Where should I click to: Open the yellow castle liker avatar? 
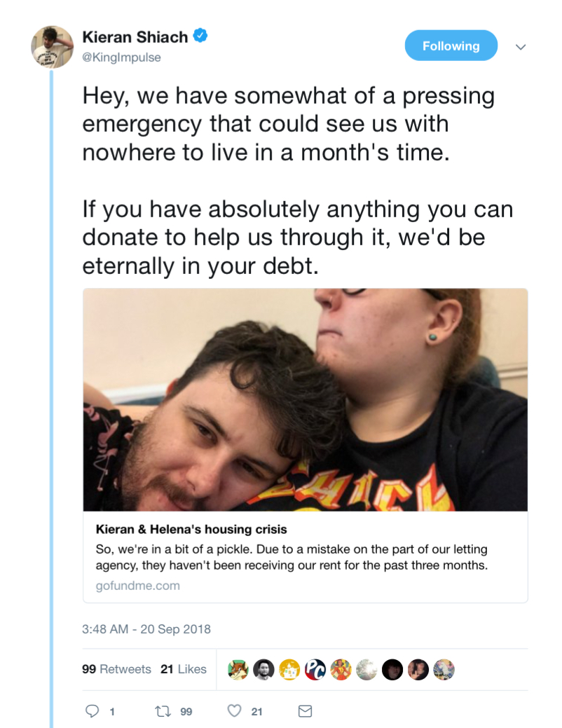point(289,670)
